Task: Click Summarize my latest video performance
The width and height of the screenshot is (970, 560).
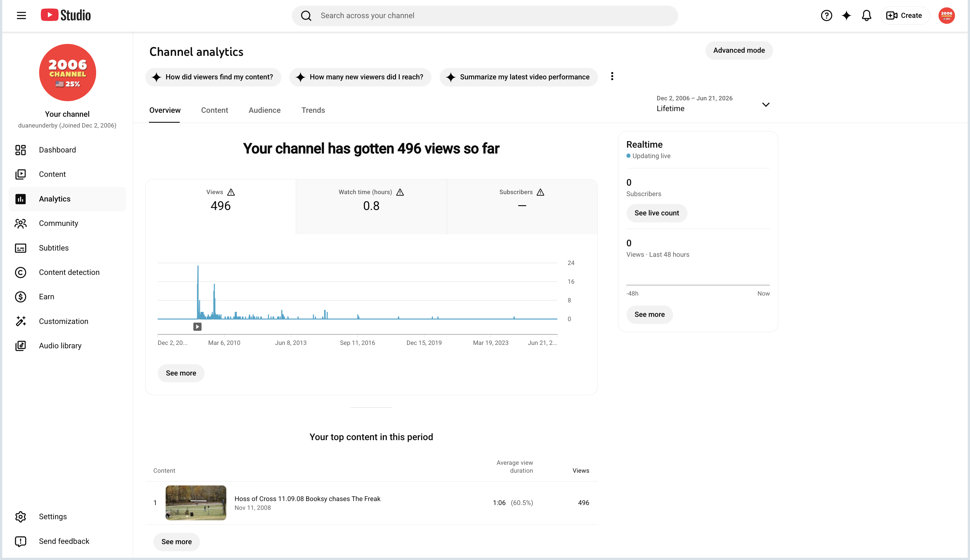Action: [518, 77]
